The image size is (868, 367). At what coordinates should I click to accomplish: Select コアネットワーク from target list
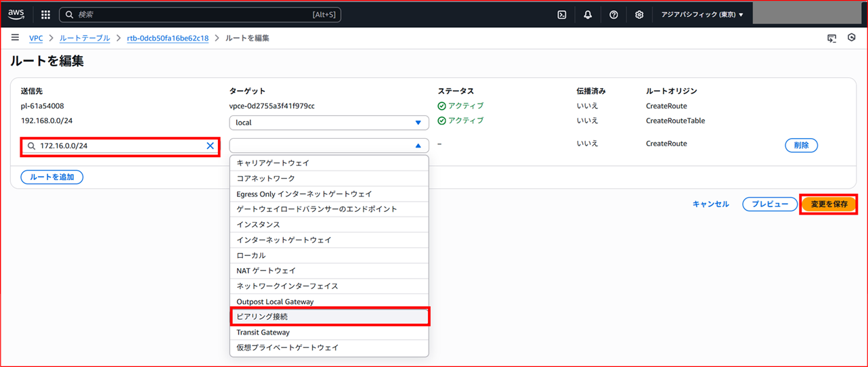(329, 179)
